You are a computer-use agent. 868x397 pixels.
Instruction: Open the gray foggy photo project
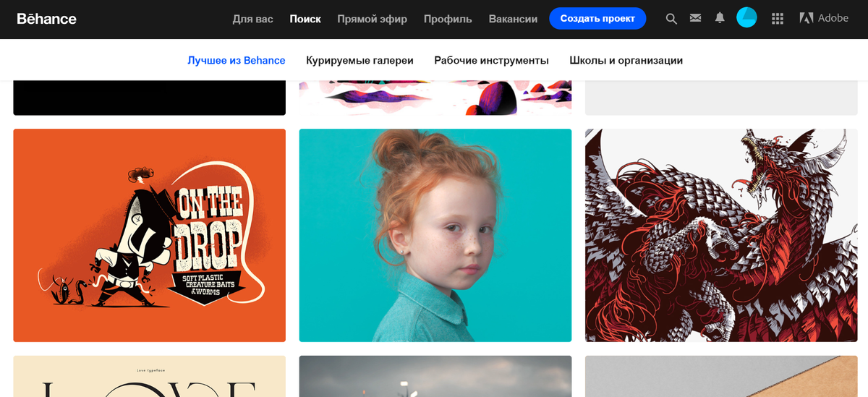pyautogui.click(x=435, y=376)
